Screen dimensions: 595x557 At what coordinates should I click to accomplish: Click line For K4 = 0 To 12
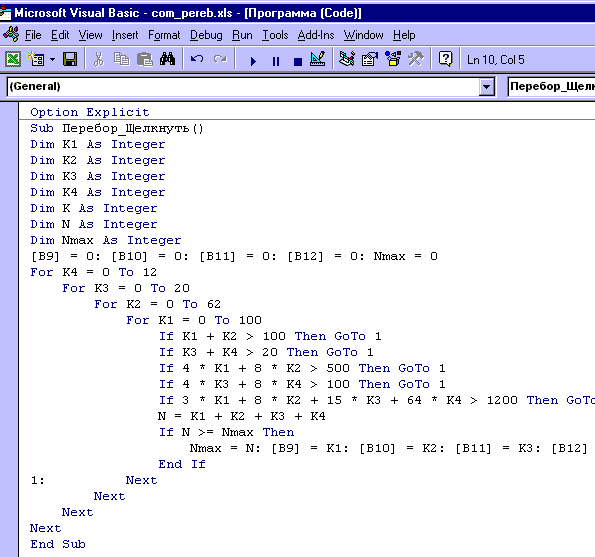93,272
